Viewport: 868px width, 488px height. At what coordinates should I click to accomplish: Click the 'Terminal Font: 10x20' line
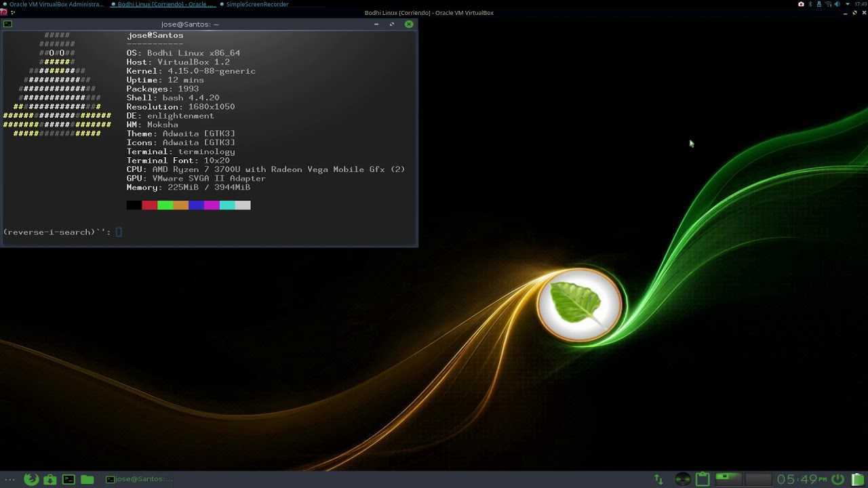click(178, 161)
